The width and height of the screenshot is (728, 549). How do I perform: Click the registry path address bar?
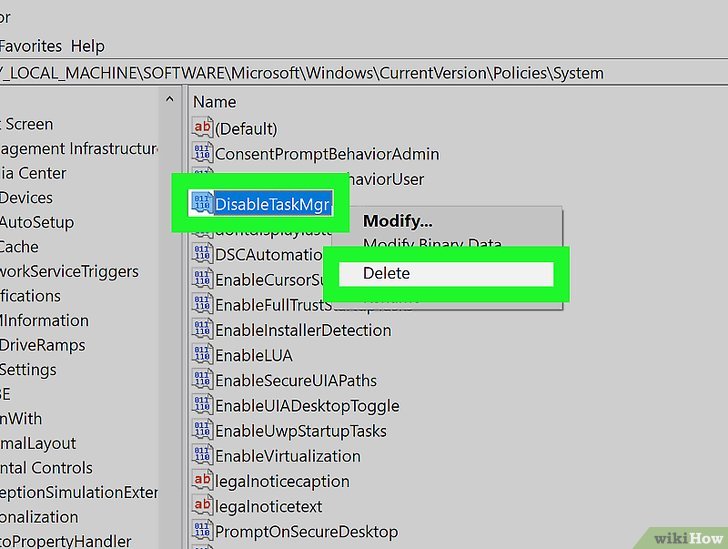[364, 73]
